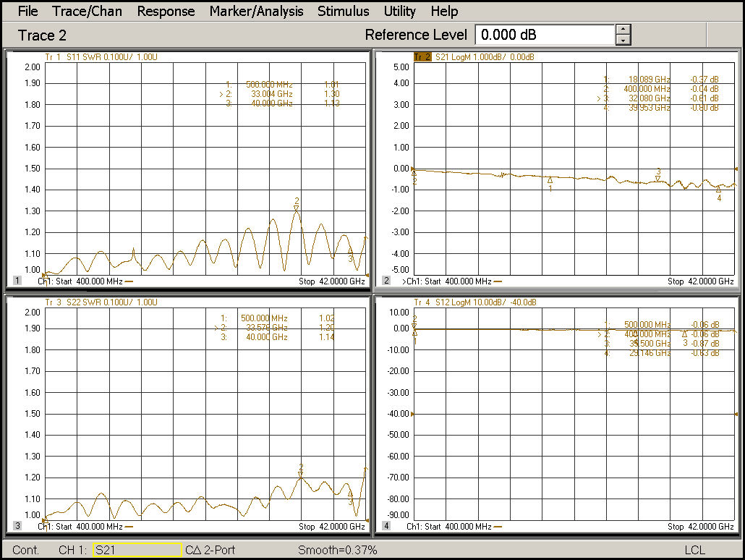The width and height of the screenshot is (745, 560).
Task: Click the S21 entry field in the status bar
Action: 136,550
